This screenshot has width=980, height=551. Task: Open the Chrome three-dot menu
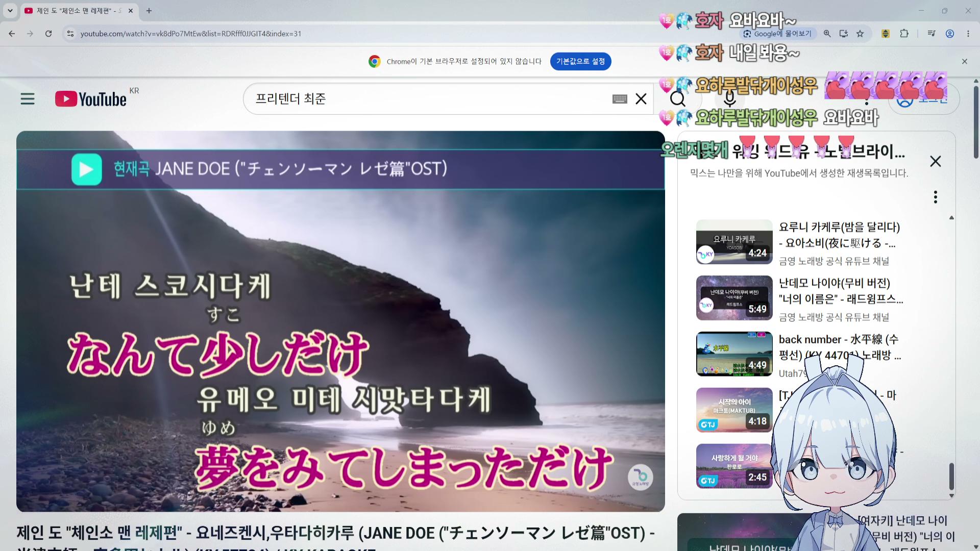pos(968,34)
